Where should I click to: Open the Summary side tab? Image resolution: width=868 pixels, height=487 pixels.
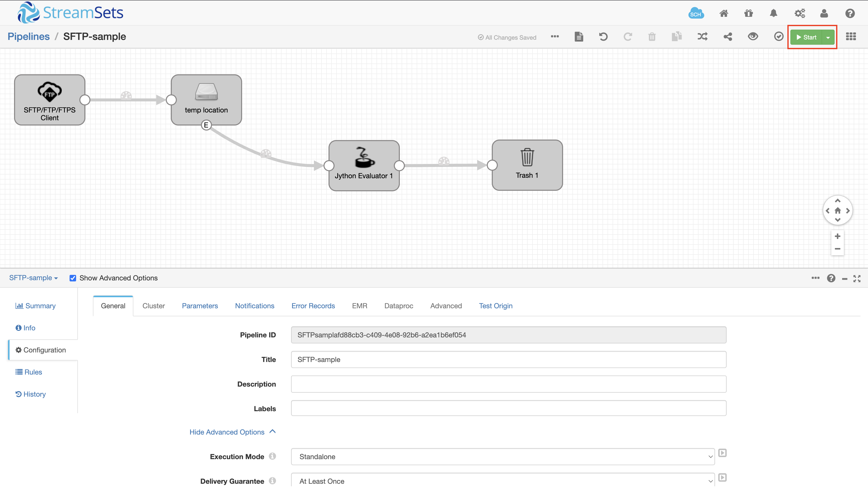pos(35,306)
